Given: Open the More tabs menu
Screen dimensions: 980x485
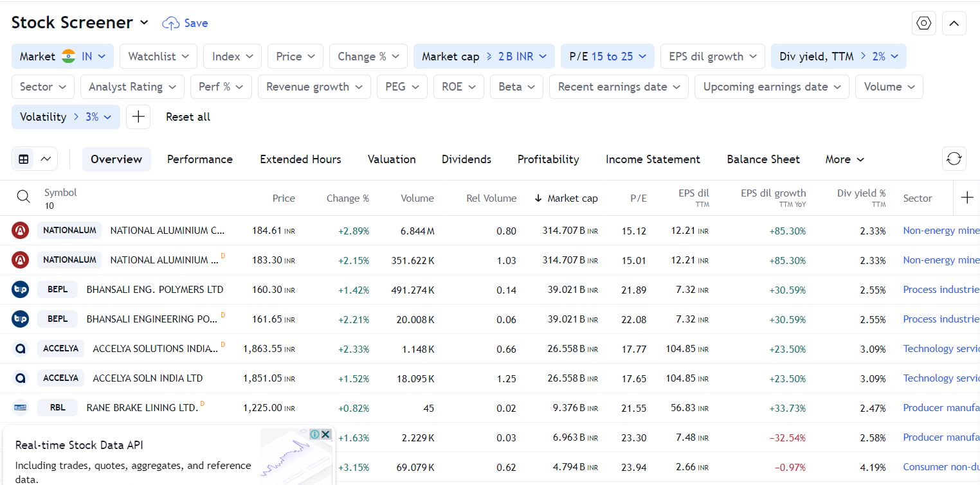Looking at the screenshot, I should click(x=844, y=159).
